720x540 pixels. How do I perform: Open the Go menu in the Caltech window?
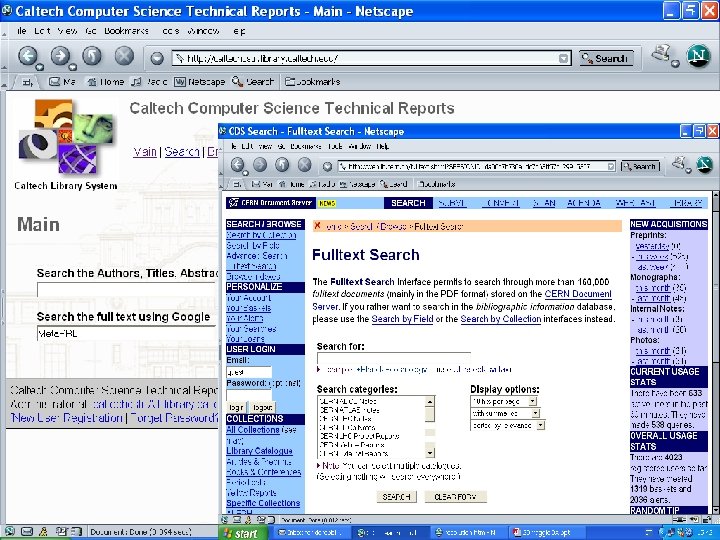[90, 31]
